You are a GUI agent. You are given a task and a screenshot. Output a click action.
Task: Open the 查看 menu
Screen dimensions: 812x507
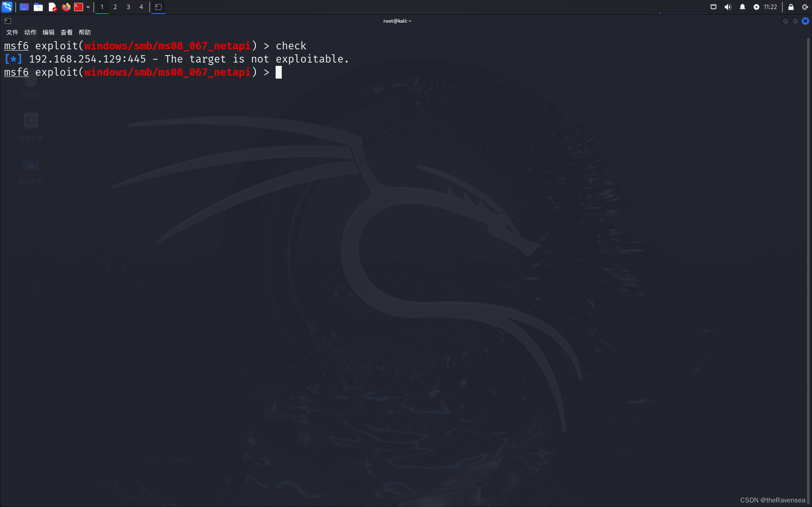[x=67, y=33]
